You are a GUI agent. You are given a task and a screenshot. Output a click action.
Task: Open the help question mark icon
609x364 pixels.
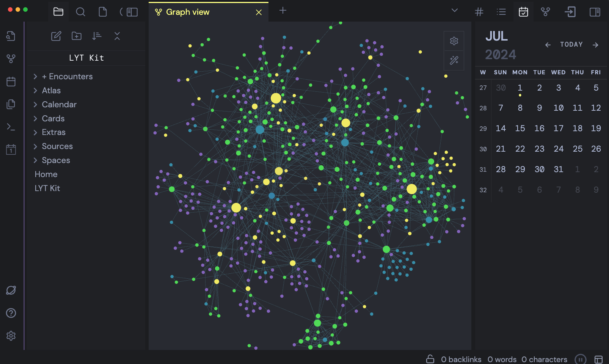(11, 313)
